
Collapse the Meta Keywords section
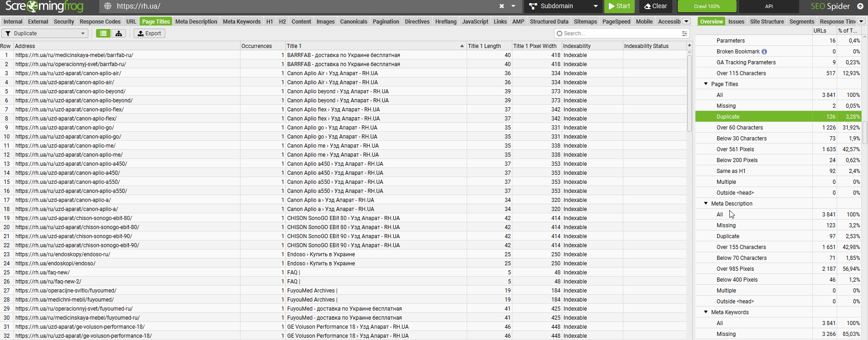[x=706, y=312]
